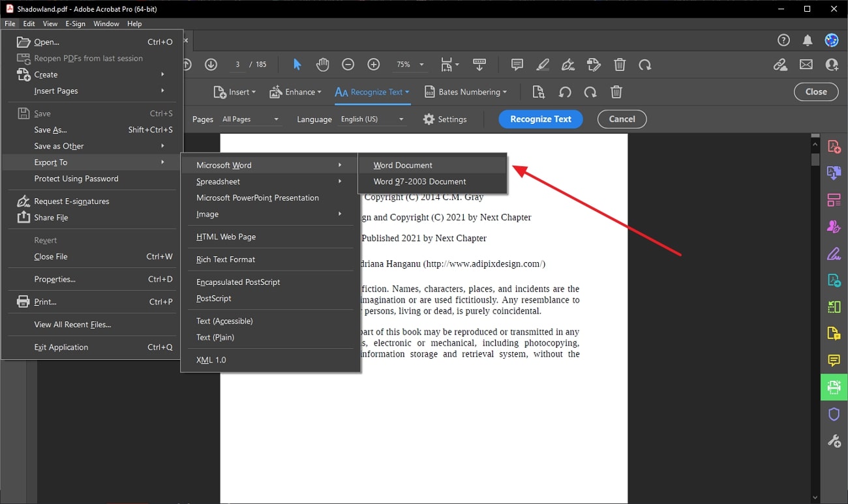Open the sign document pen icon
Image resolution: width=848 pixels, height=504 pixels.
[568, 65]
